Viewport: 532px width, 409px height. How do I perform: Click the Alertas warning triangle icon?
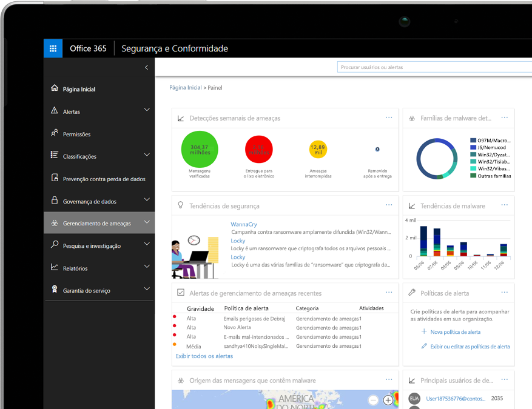click(x=54, y=110)
